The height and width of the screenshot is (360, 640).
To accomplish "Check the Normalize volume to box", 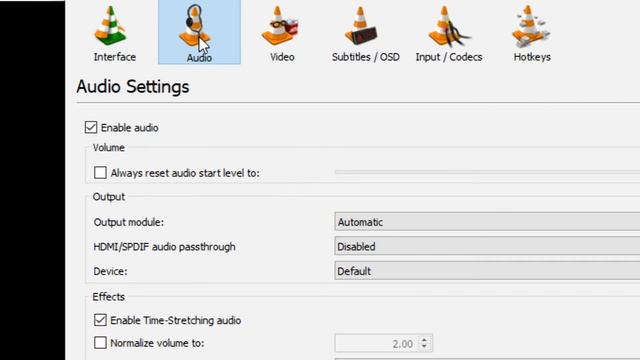I will 100,342.
